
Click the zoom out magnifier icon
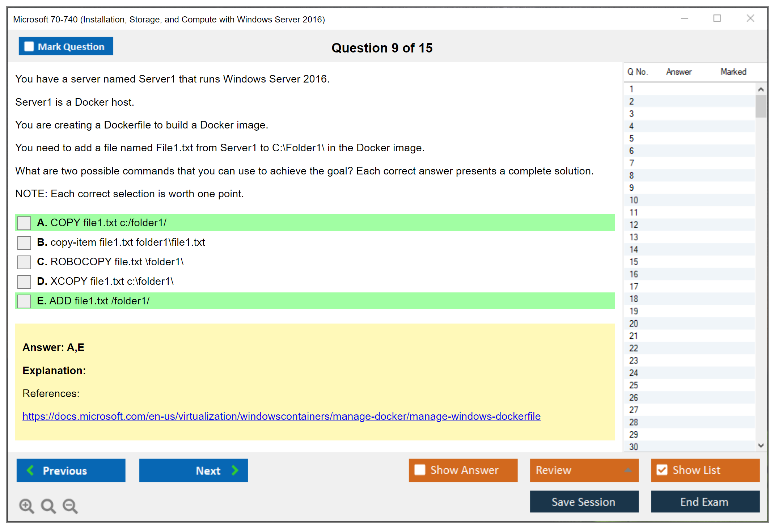pos(70,506)
